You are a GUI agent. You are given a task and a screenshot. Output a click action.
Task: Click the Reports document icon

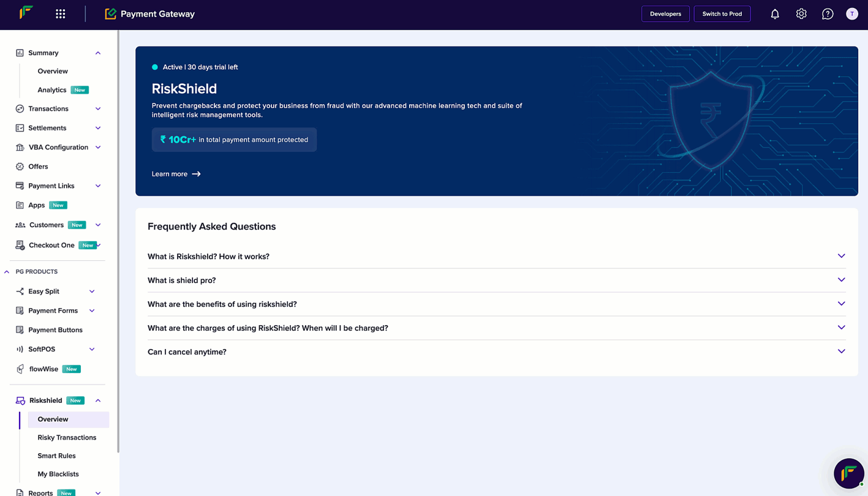(20, 492)
